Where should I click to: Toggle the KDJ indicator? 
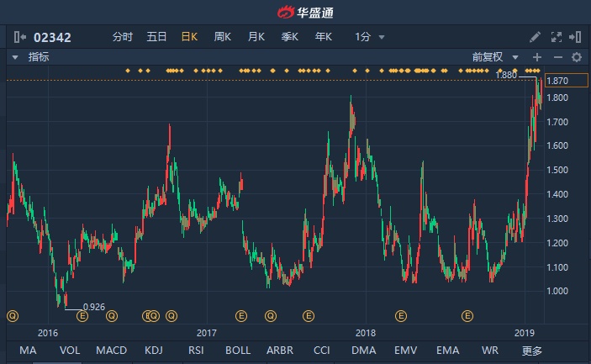pos(154,351)
